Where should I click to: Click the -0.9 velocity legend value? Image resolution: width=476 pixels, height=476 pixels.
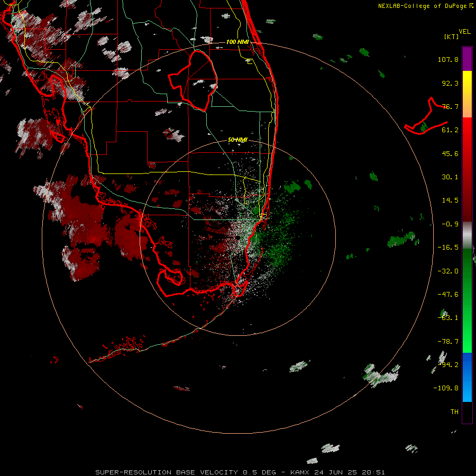(450, 224)
